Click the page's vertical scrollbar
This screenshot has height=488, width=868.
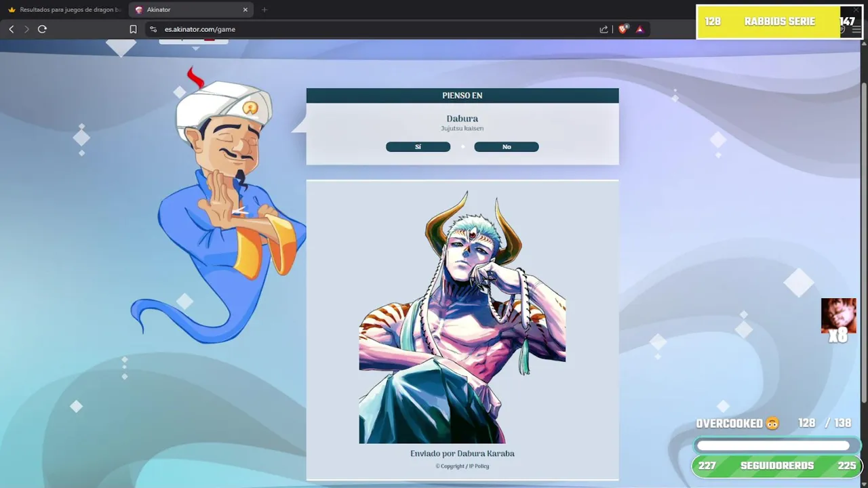coord(863,244)
